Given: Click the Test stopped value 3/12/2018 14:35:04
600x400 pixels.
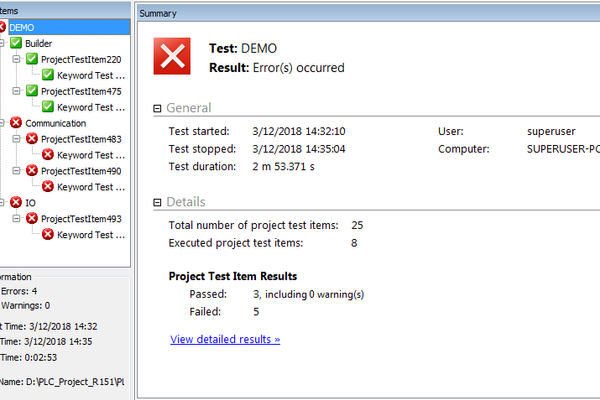Looking at the screenshot, I should (298, 149).
